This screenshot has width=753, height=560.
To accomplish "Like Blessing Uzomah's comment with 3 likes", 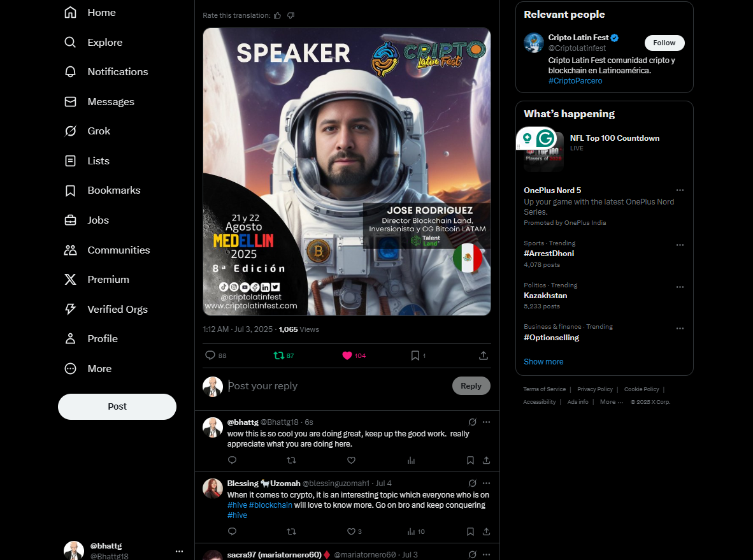I will point(354,532).
